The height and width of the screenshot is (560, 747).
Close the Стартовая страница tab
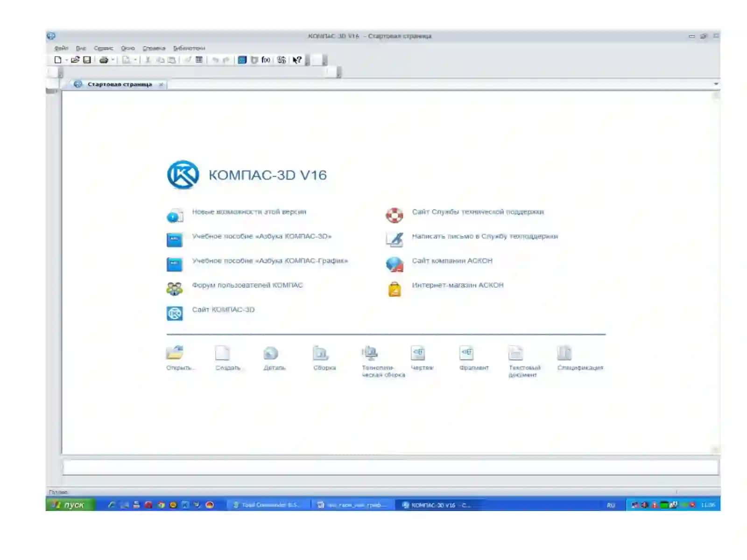click(x=161, y=84)
